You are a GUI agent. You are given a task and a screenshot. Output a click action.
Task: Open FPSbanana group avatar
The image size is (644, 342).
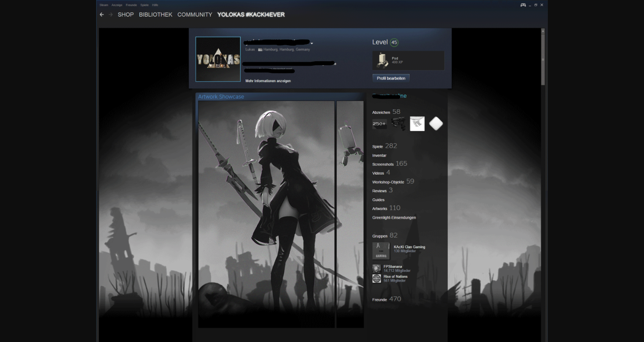coord(377,269)
